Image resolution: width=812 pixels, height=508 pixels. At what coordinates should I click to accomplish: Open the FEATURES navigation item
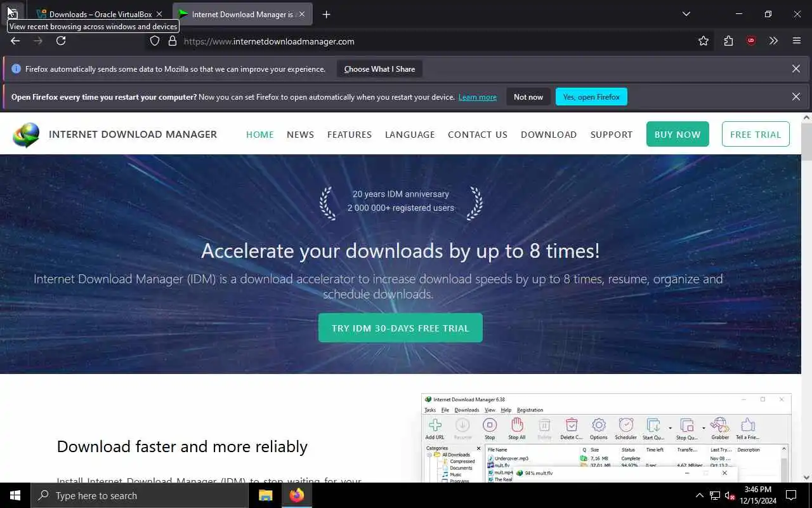click(x=350, y=135)
